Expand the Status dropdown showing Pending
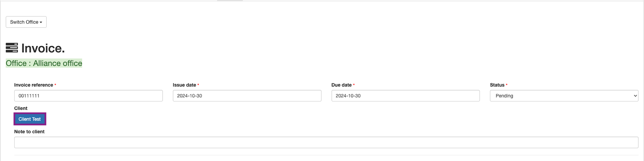The height and width of the screenshot is (161, 644). click(564, 96)
